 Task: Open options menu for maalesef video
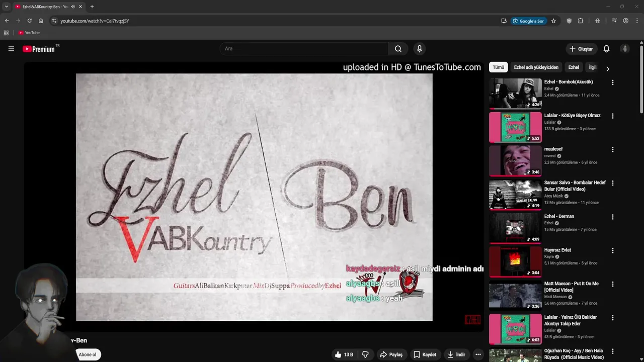click(612, 150)
